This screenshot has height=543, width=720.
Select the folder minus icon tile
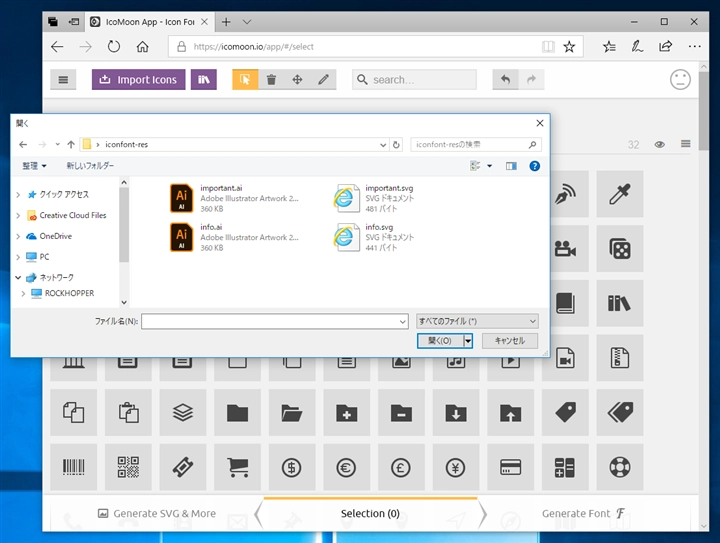401,412
